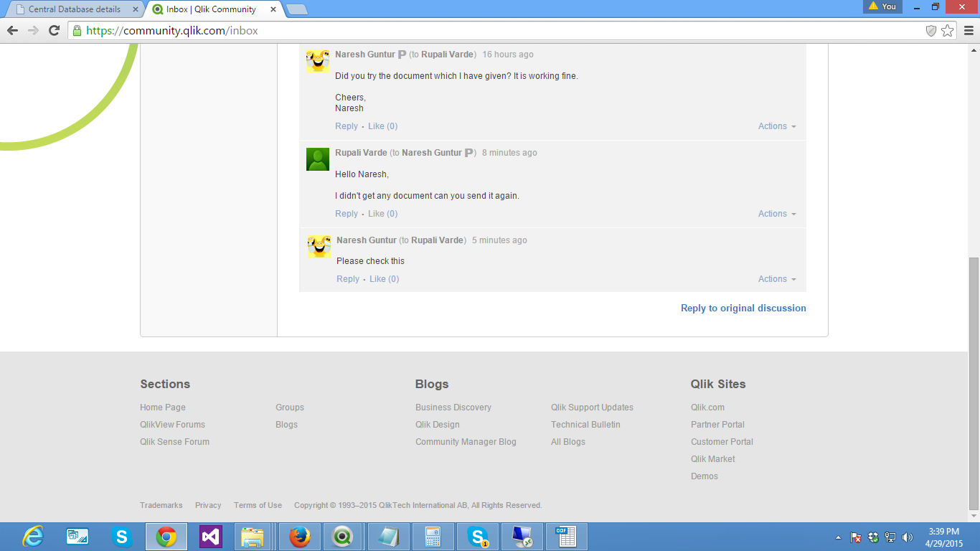Screen dimensions: 980x551
Task: Open author Rupali Varde's profile in the 8 minutes ago message
Action: (361, 153)
